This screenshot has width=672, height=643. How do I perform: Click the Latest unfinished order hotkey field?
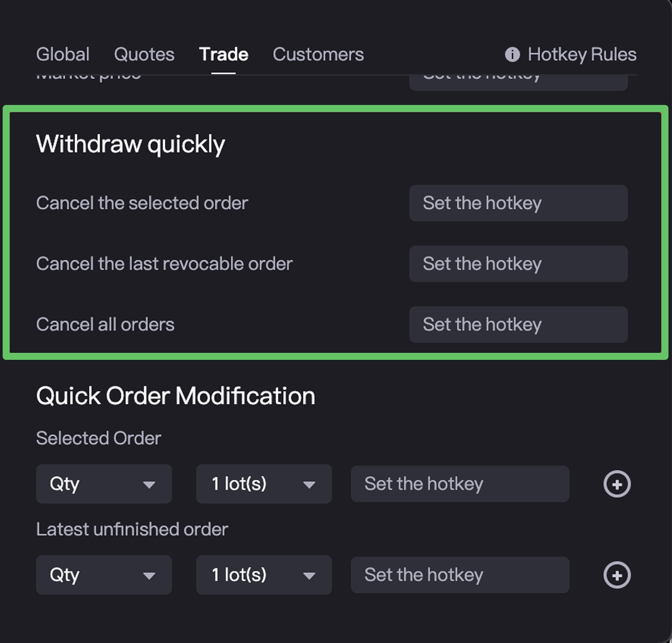click(x=460, y=575)
